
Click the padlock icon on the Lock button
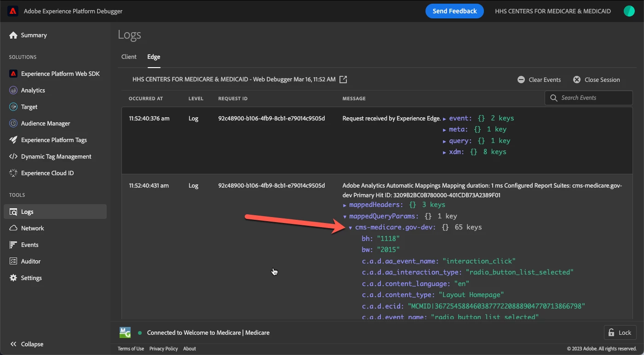click(611, 332)
